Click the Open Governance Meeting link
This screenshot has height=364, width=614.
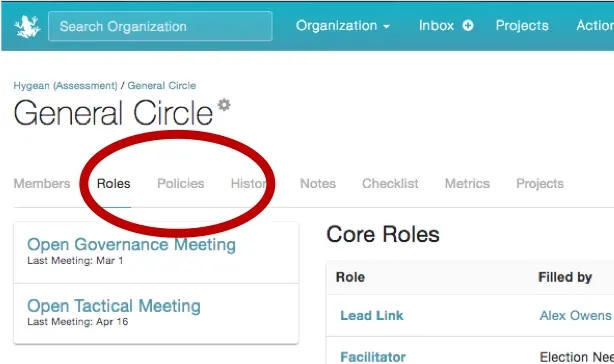tap(132, 245)
